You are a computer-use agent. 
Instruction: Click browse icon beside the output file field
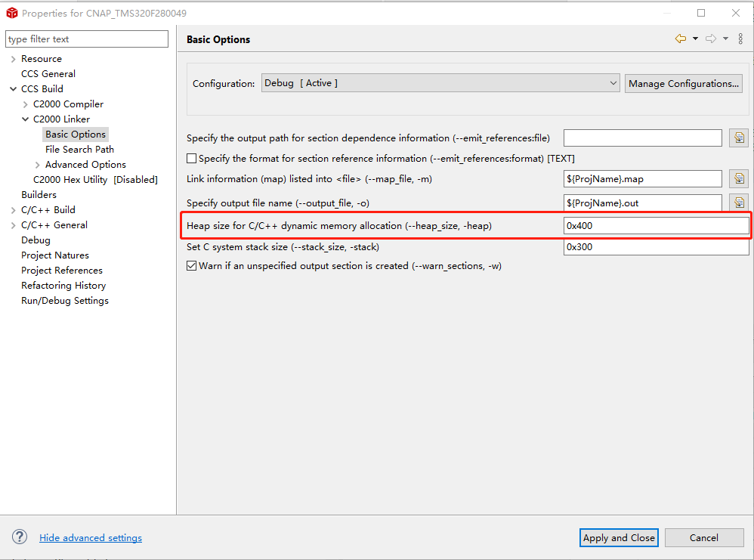738,203
